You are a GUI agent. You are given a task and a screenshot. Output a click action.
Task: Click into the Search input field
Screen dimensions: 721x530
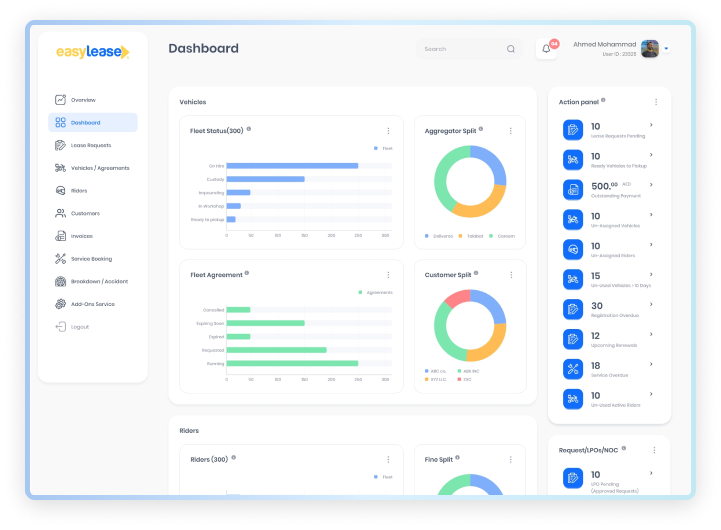pos(462,49)
